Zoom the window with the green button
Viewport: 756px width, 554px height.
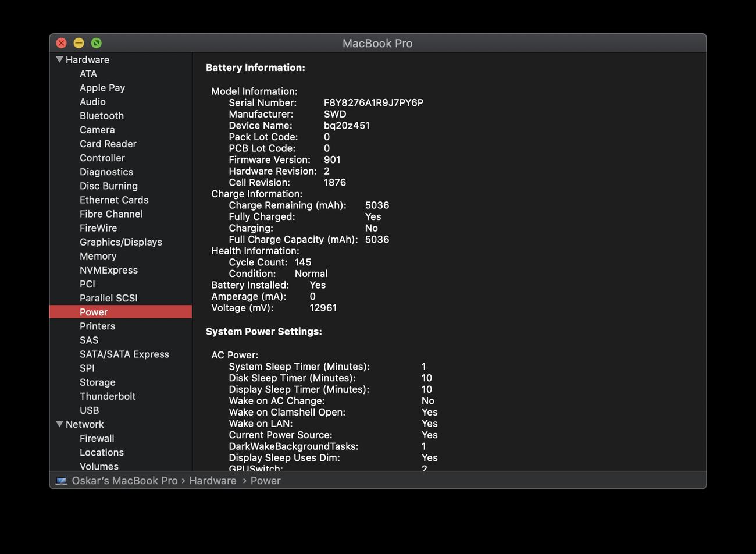point(97,43)
